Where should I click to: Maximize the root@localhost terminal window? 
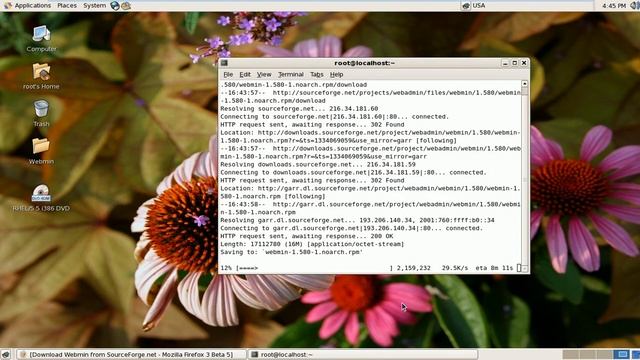(x=514, y=63)
